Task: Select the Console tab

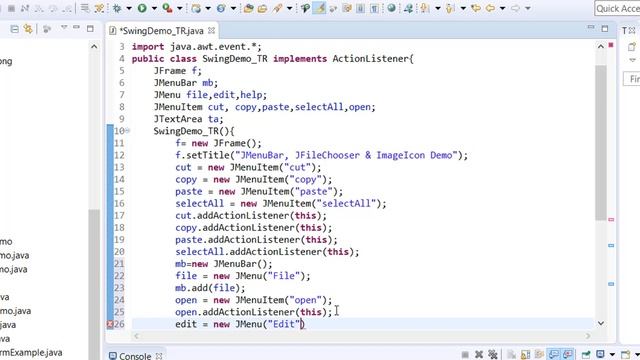Action: pos(135,356)
